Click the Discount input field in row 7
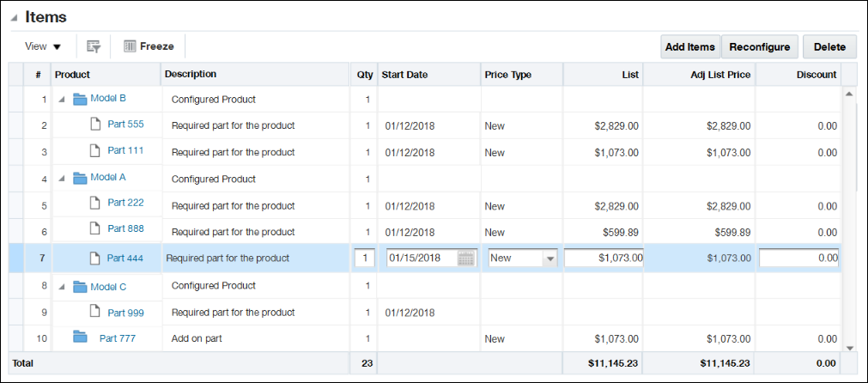This screenshot has width=868, height=383. [x=798, y=258]
